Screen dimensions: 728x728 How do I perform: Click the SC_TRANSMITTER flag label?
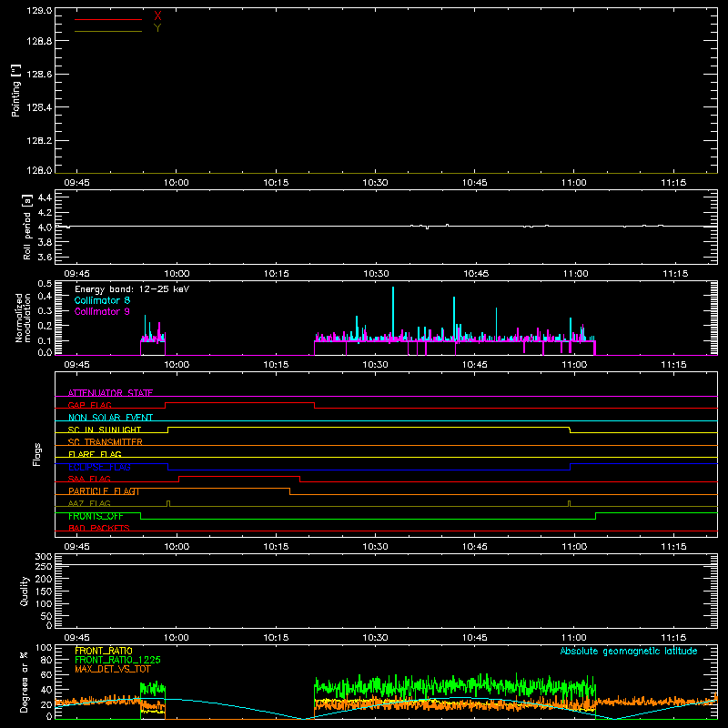tap(106, 442)
